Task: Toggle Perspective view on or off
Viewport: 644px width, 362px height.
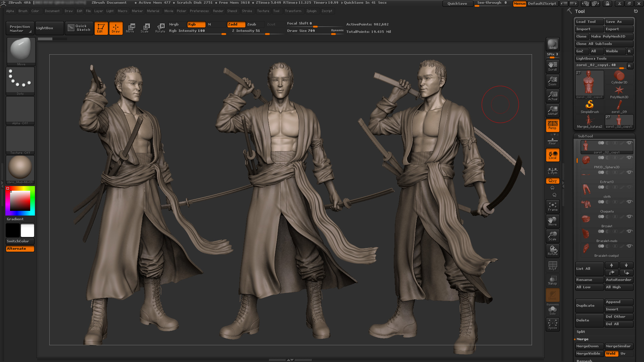Action: (x=552, y=125)
